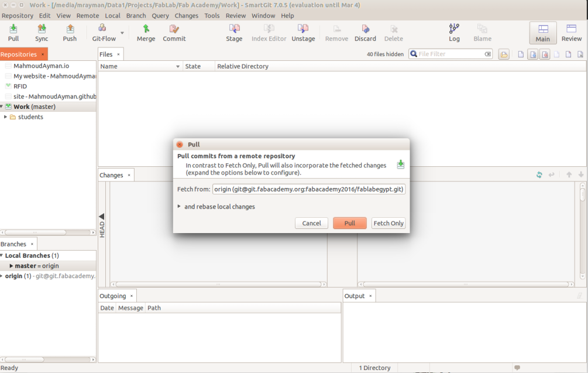The width and height of the screenshot is (588, 373).
Task: Clear the File Filter field
Action: 487,54
